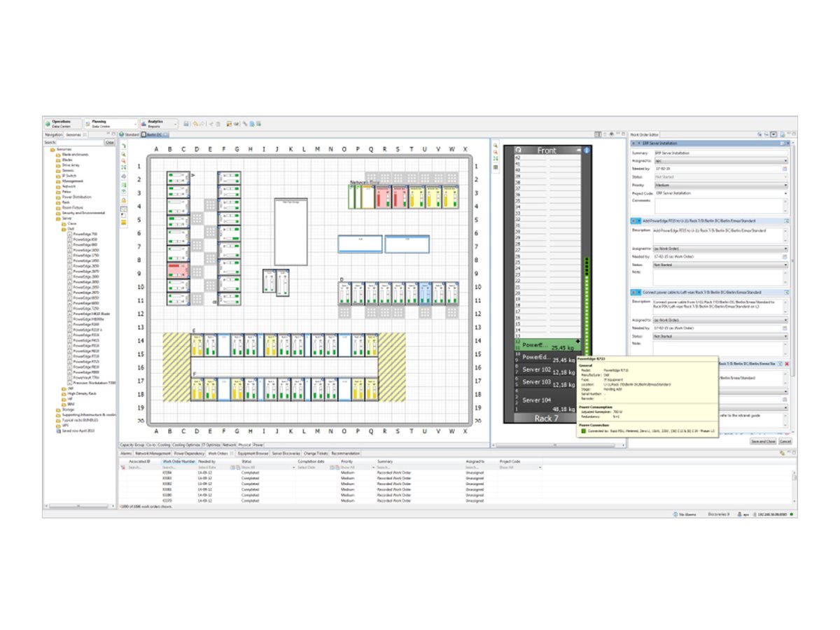Open the Assigned To dropdown in Work Order Editor
This screenshot has height=630, width=840.
785,160
